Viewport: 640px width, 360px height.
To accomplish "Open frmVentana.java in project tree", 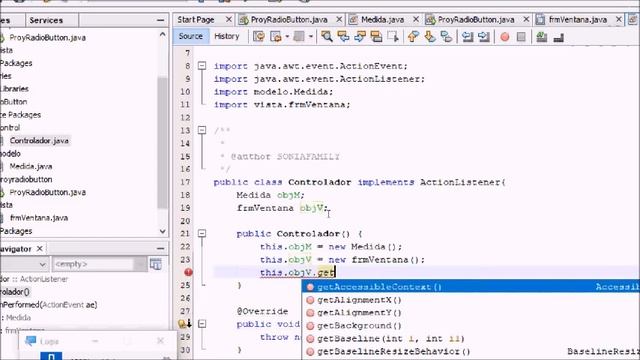I will click(39, 218).
